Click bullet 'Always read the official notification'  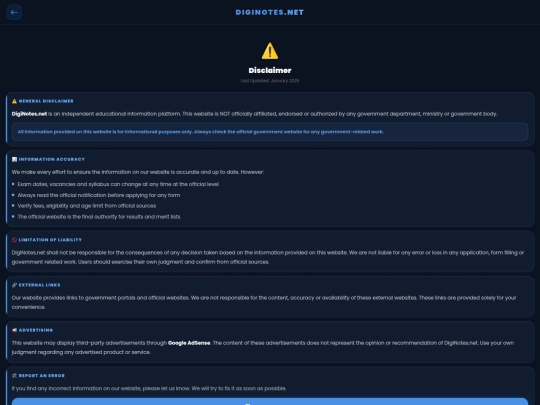pos(99,195)
